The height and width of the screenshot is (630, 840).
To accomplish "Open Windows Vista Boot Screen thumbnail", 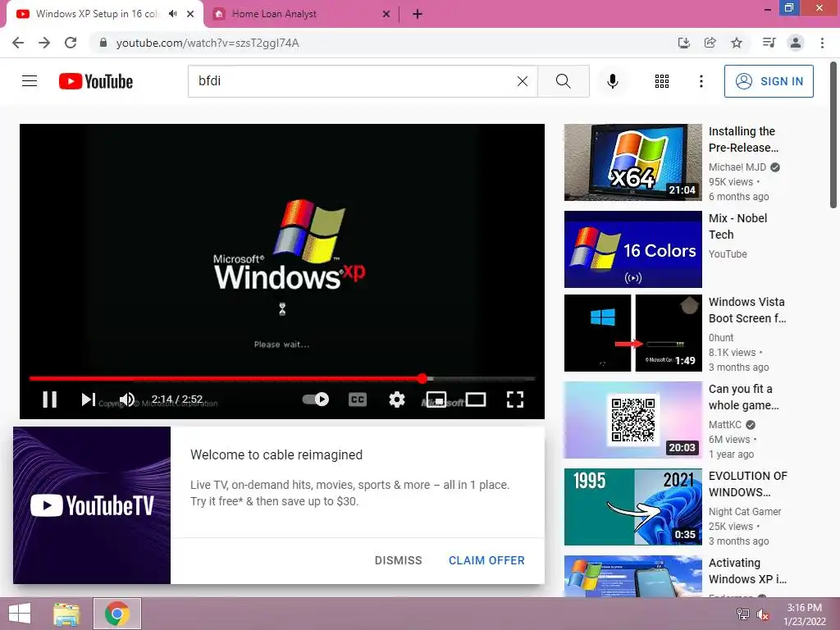I will tap(632, 333).
